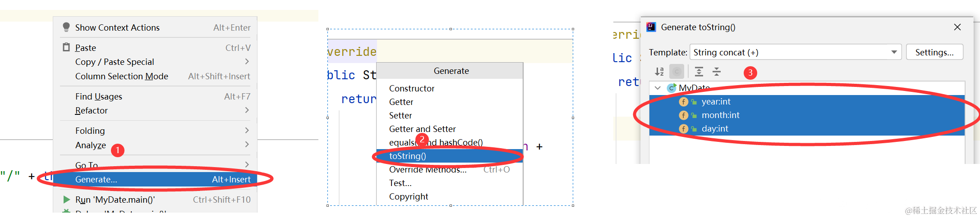Choose Getter and Setter option
Viewport: 980px width, 218px height.
[x=422, y=129]
